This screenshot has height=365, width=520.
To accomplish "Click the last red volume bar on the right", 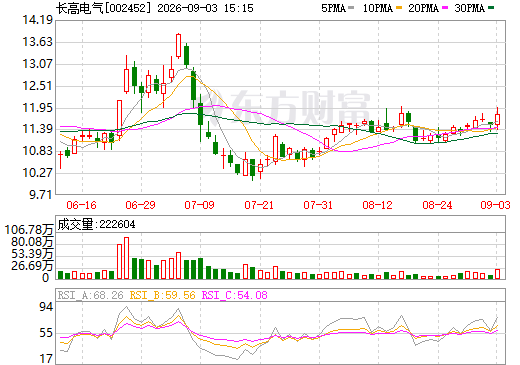I will coord(498,274).
